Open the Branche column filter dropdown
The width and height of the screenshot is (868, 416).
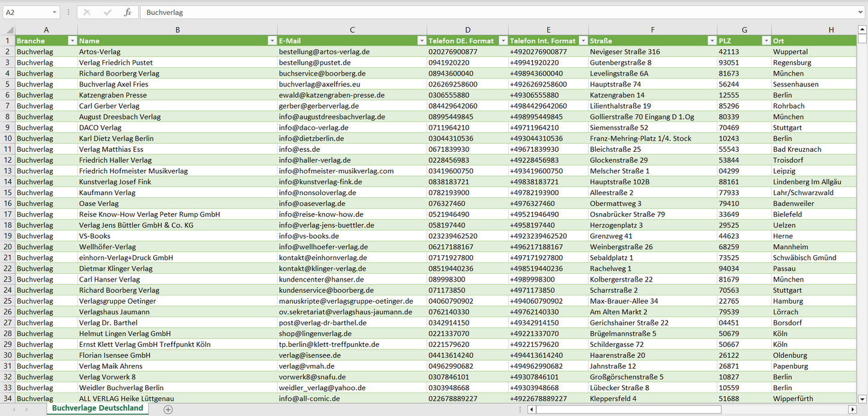click(72, 41)
